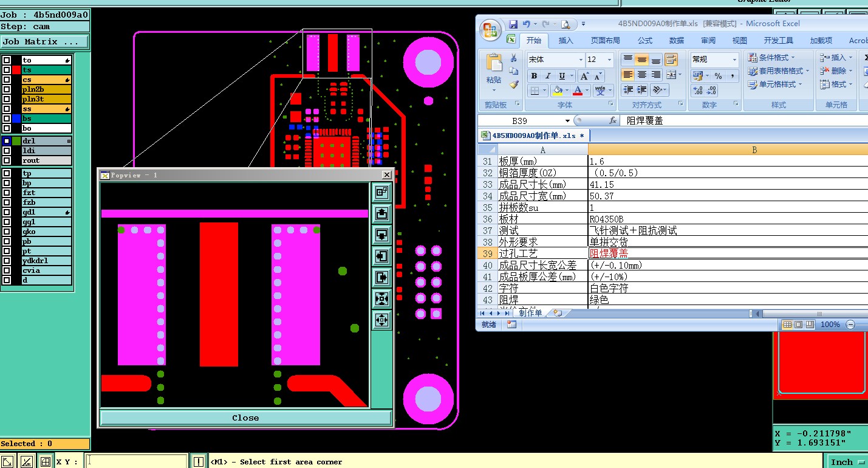Apply bold formatting in Excel
868x468 pixels.
tap(534, 76)
